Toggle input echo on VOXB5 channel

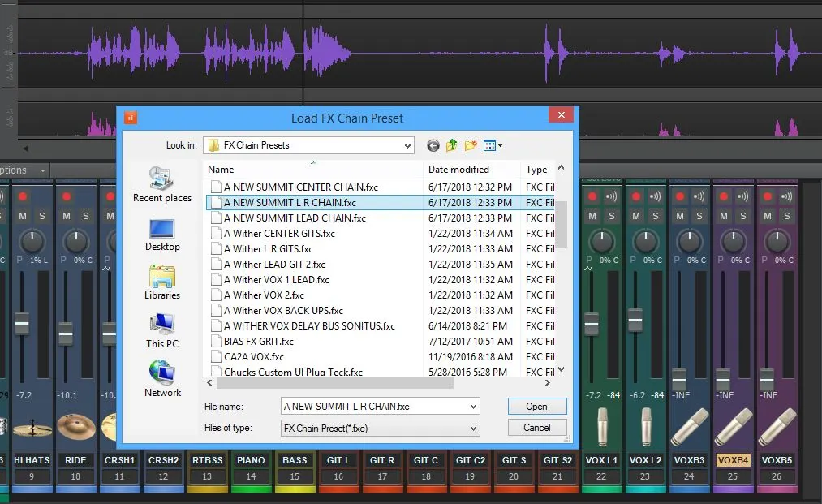pyautogui.click(x=786, y=196)
